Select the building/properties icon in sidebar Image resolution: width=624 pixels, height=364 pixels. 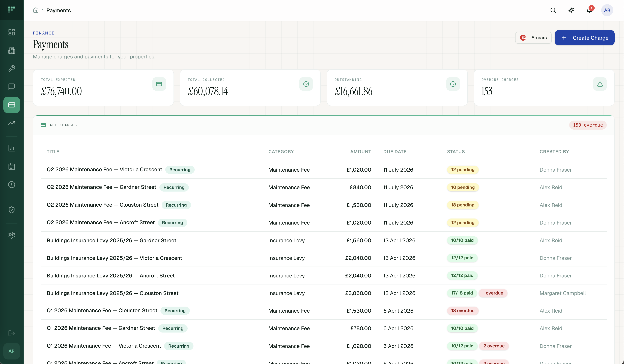pyautogui.click(x=11, y=50)
